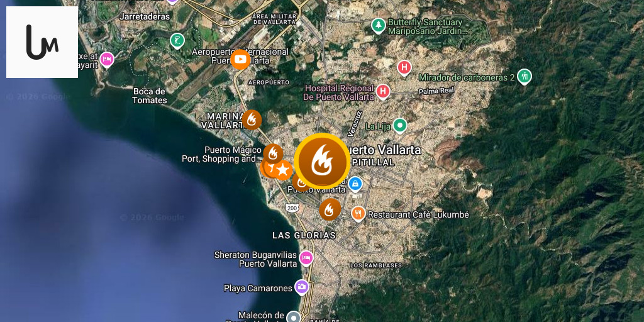Viewport: 644px width, 322px height.
Task: Select the Sheraton Buganvilias hotel pin
Action: click(x=306, y=258)
